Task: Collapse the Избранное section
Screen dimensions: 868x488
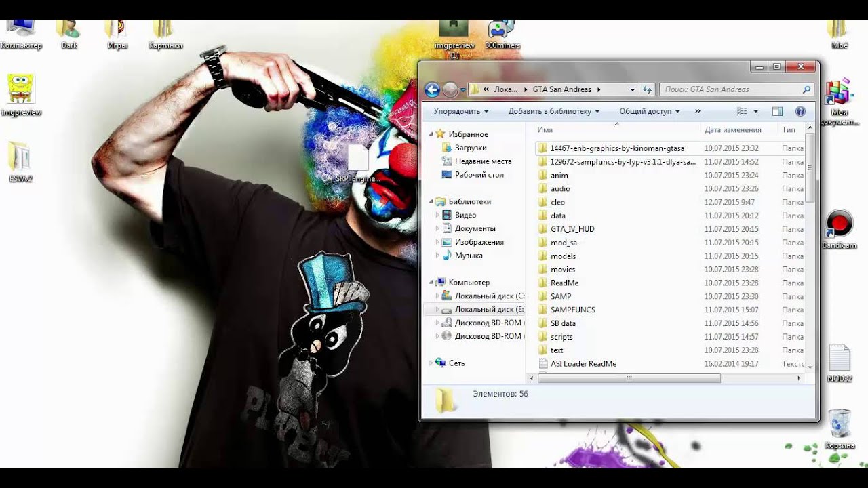Action: click(x=431, y=134)
